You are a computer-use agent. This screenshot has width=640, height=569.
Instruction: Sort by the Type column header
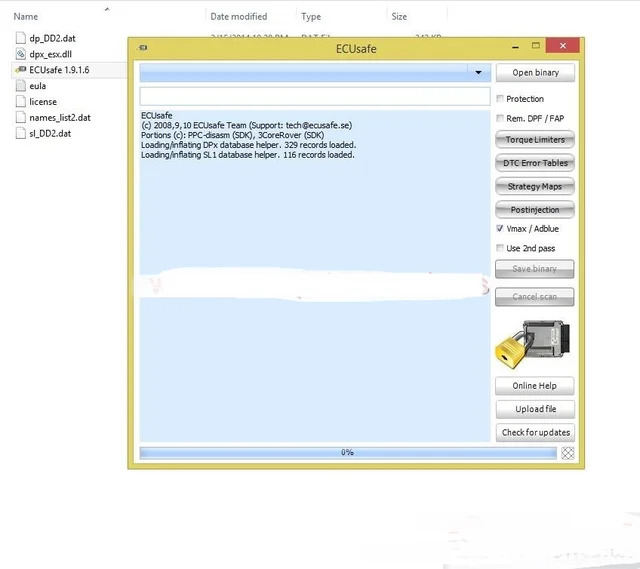(x=311, y=16)
